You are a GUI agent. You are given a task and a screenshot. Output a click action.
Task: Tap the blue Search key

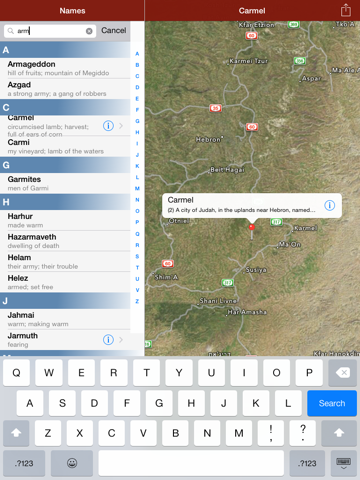(x=332, y=403)
